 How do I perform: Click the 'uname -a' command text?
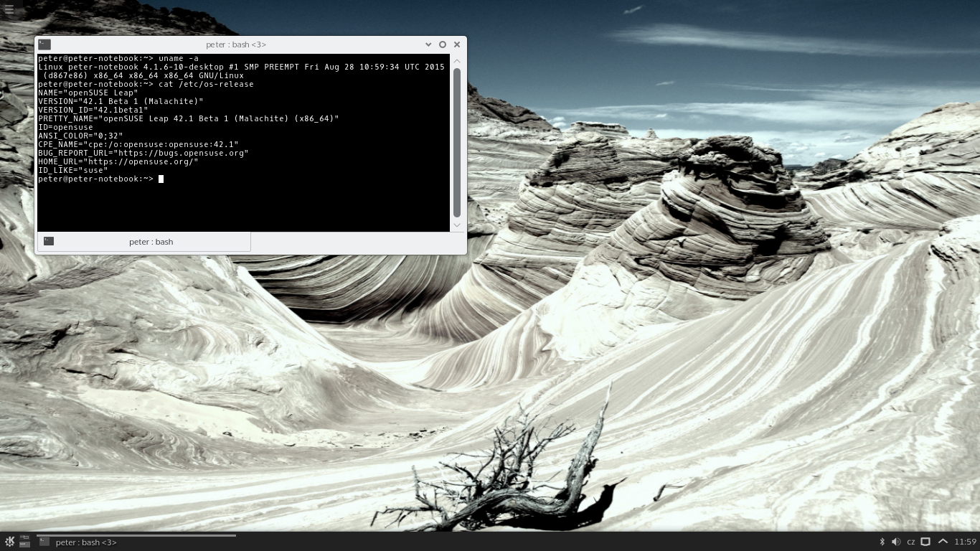(x=179, y=58)
